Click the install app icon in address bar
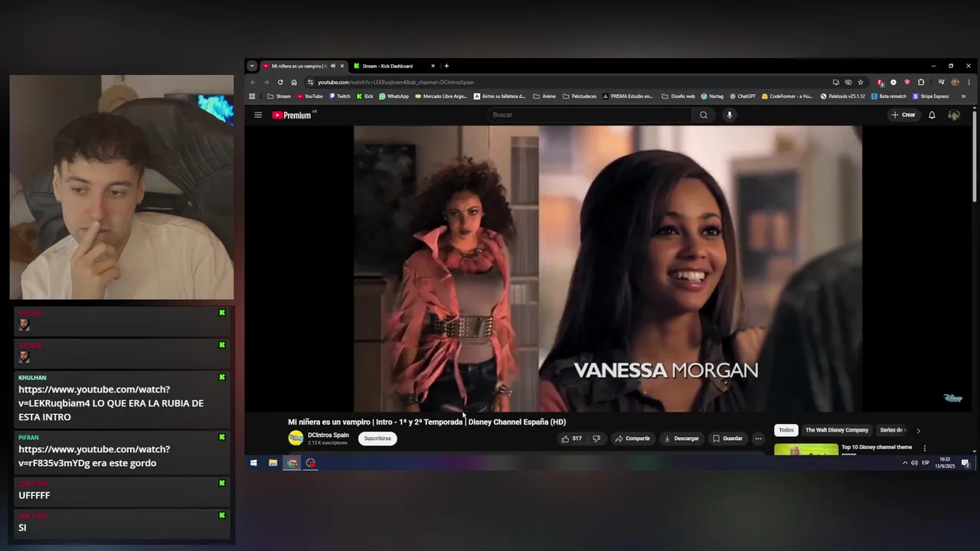The image size is (980, 551). pyautogui.click(x=836, y=82)
